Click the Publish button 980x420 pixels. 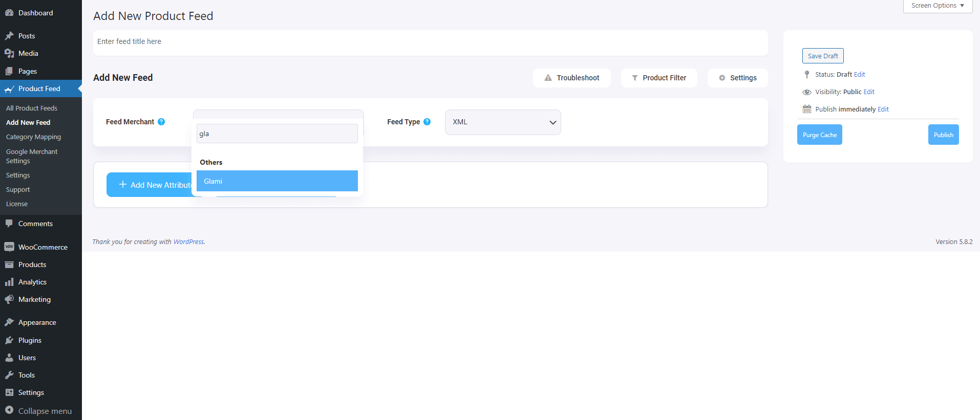(x=943, y=135)
